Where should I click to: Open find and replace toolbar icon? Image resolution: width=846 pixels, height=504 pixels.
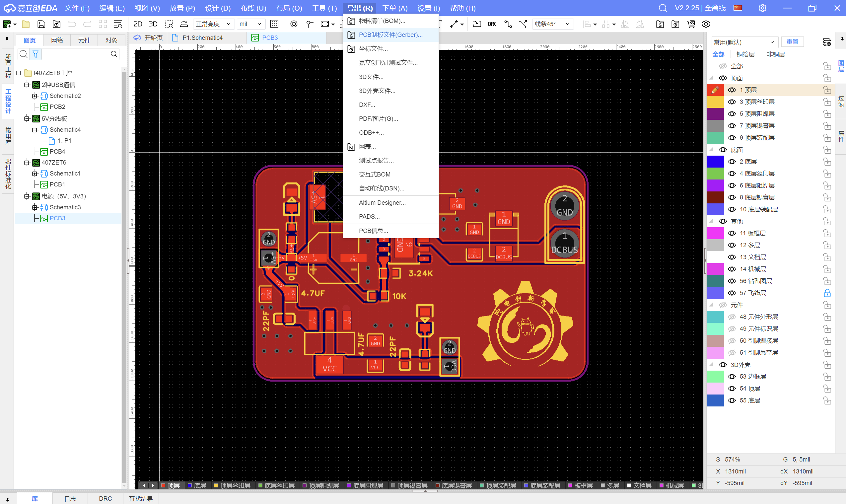coord(118,24)
